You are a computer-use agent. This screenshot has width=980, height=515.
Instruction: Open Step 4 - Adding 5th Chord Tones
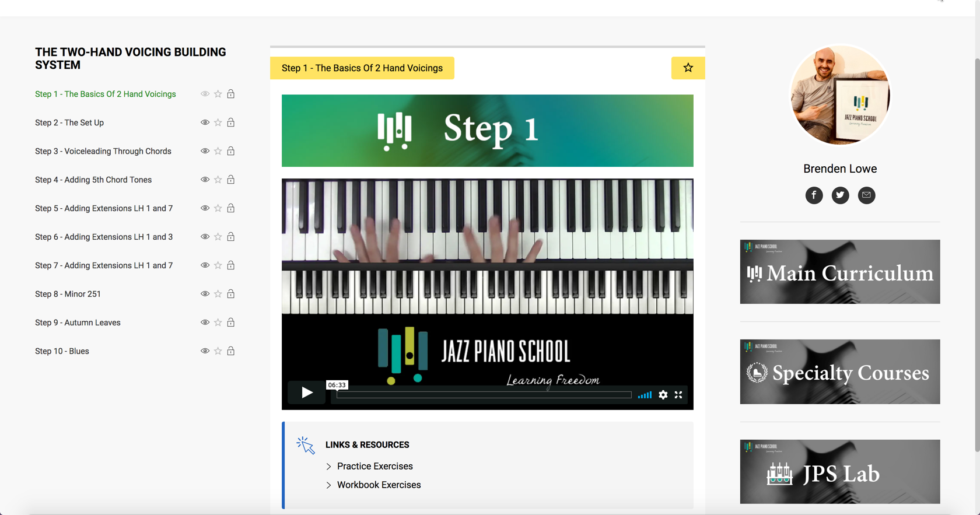tap(93, 180)
